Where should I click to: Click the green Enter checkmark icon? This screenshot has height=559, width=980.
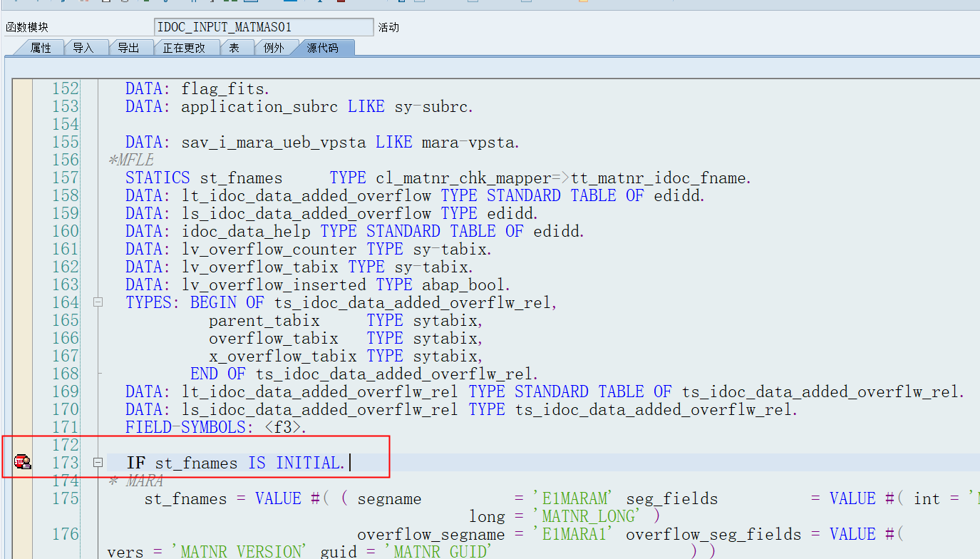(x=16, y=4)
